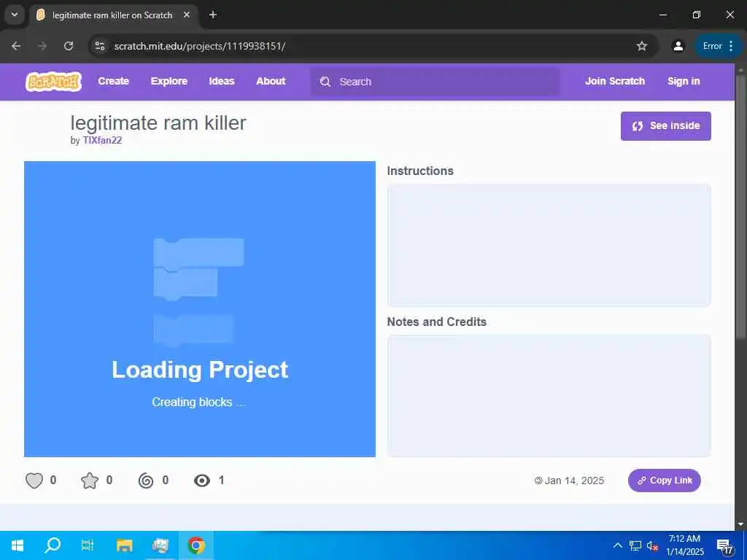Open site information icon in address bar
Image resolution: width=747 pixels, height=560 pixels.
point(99,46)
